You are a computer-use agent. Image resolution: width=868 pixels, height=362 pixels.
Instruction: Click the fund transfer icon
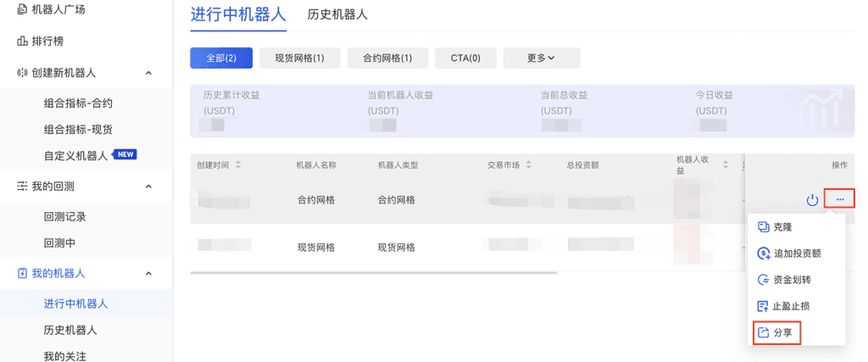[x=763, y=280]
